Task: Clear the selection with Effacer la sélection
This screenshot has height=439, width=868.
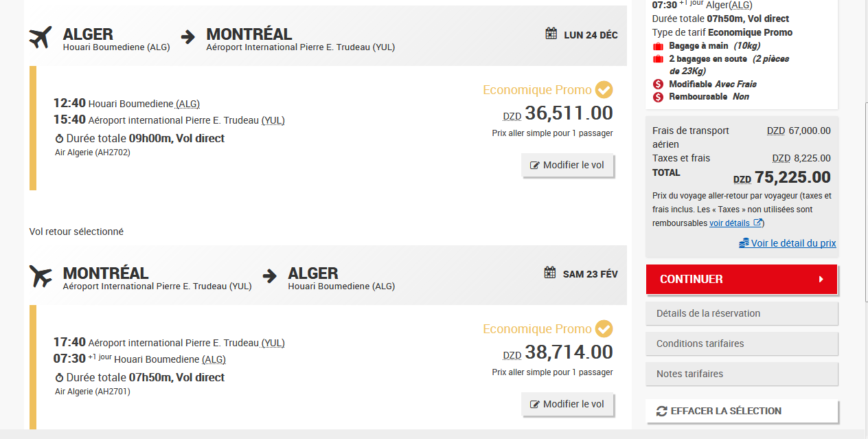Action: click(x=742, y=411)
